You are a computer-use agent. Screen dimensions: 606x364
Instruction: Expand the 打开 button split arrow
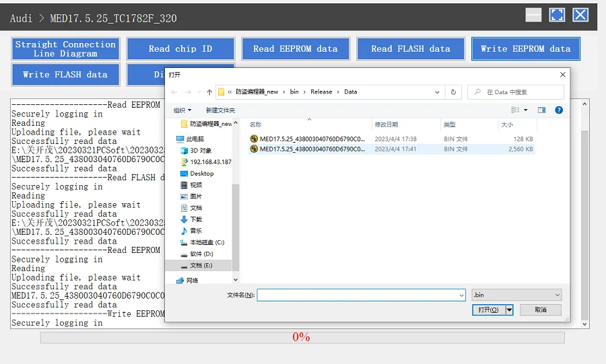click(510, 310)
